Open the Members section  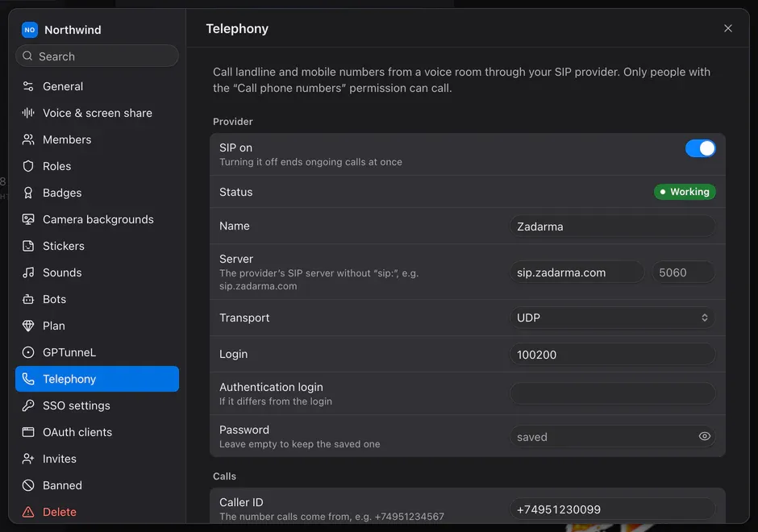coord(97,139)
